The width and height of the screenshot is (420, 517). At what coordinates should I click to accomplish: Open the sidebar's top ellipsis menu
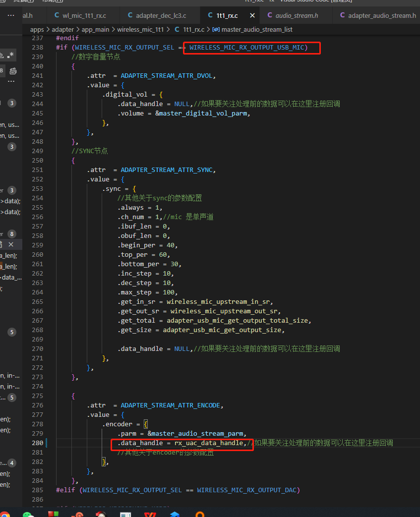11,15
